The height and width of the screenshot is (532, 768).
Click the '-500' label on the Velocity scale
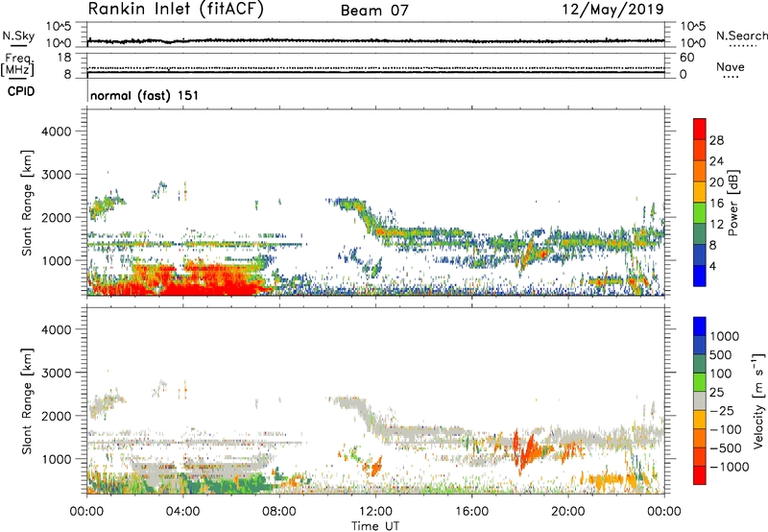[726, 447]
